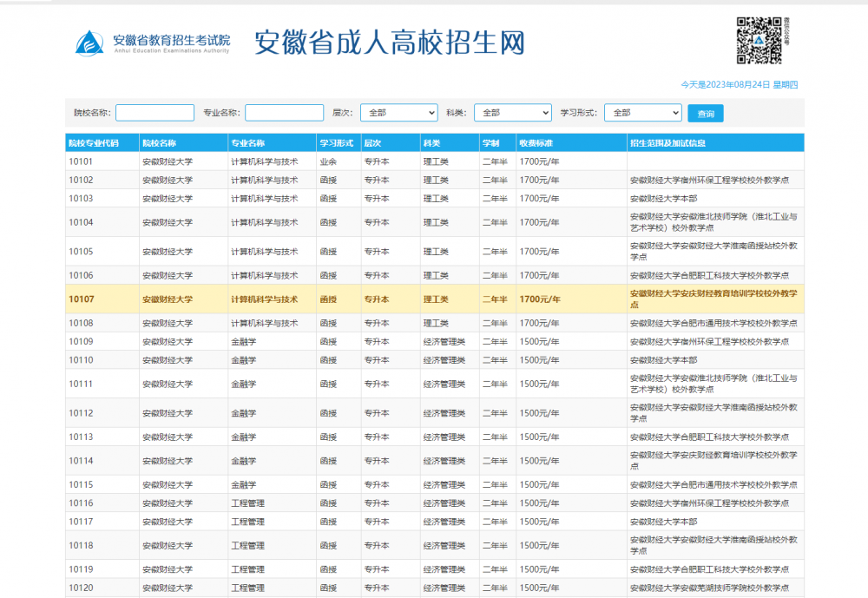Click 函授 in row 10118

[x=328, y=545]
